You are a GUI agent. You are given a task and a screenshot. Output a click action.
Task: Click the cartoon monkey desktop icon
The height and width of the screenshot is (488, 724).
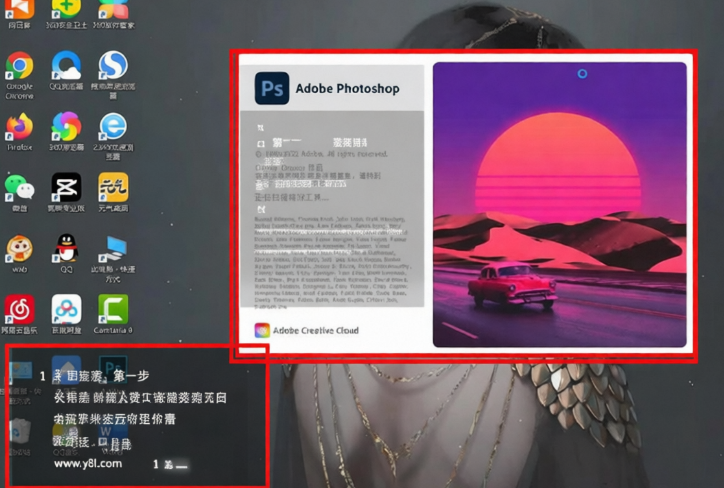click(19, 249)
